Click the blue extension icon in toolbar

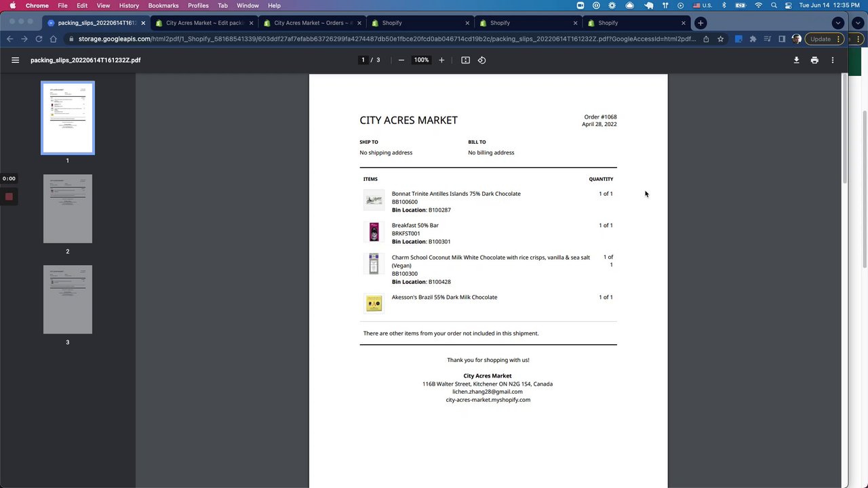(738, 39)
